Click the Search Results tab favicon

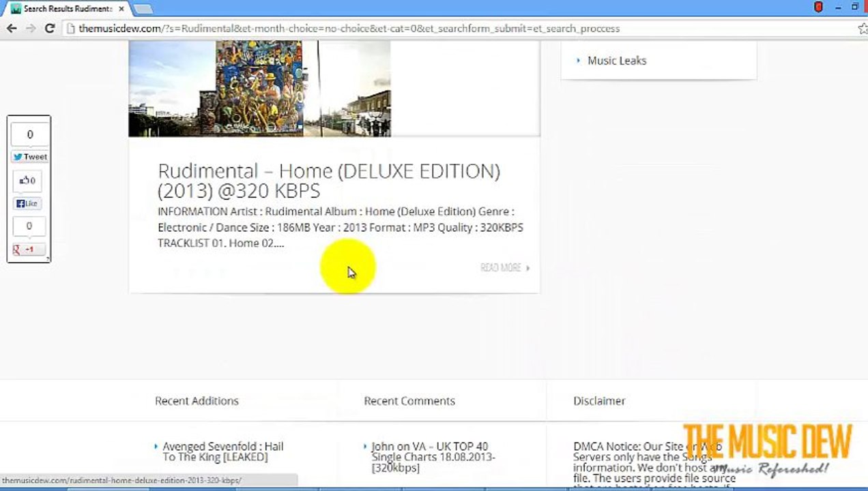[x=16, y=9]
